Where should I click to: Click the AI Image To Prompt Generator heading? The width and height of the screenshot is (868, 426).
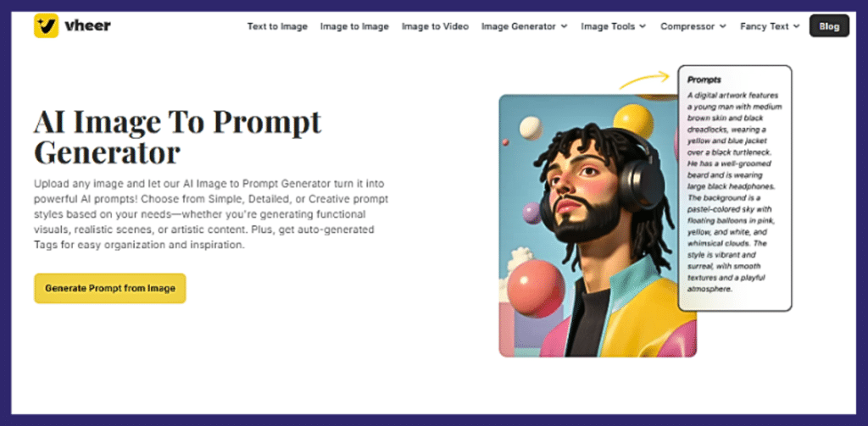177,137
